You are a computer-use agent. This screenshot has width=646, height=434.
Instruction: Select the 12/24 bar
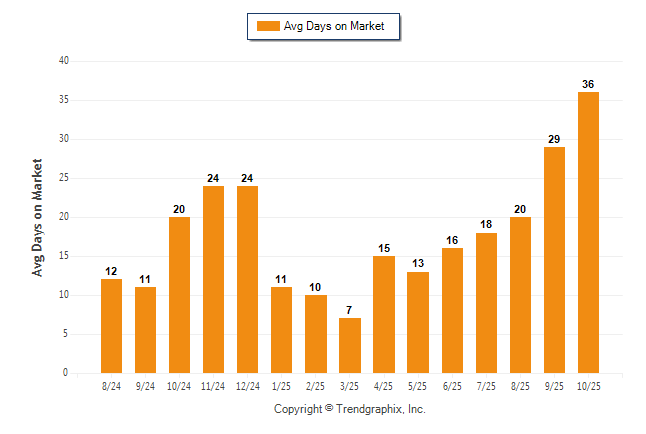point(248,279)
